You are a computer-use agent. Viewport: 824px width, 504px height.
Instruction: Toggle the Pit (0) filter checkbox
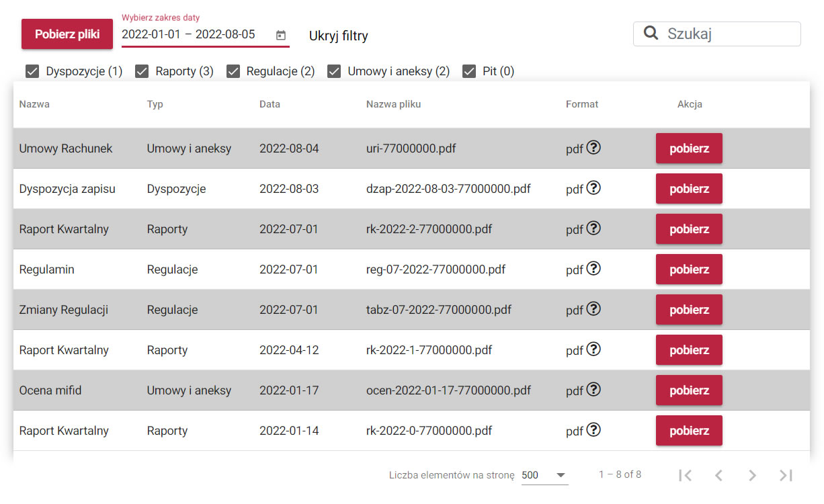[x=469, y=71]
